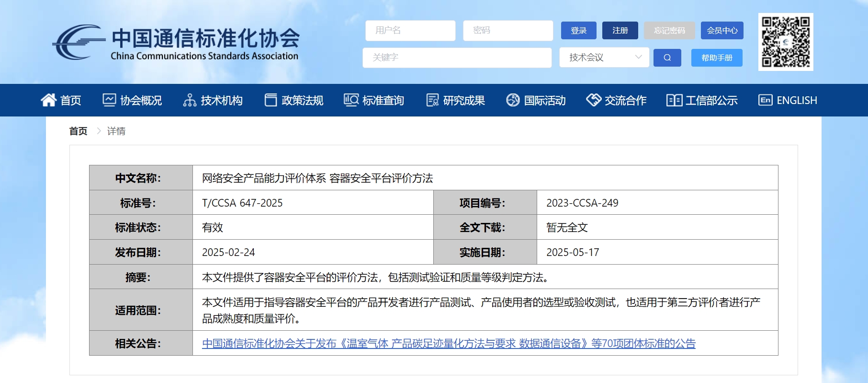Click the 工信部公示 open-book icon
Image resolution: width=868 pixels, height=383 pixels.
click(x=674, y=100)
